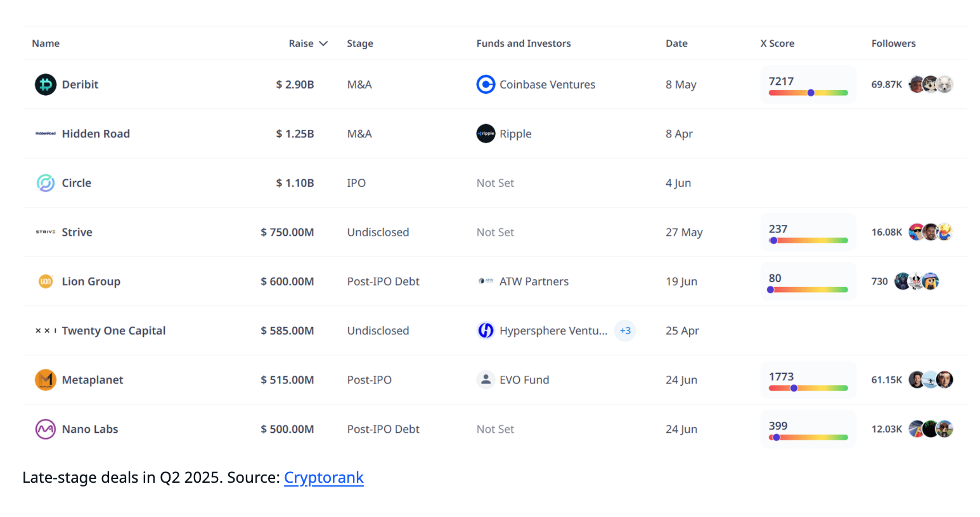Click the Nano Labs X Score 399 gauge

[808, 430]
